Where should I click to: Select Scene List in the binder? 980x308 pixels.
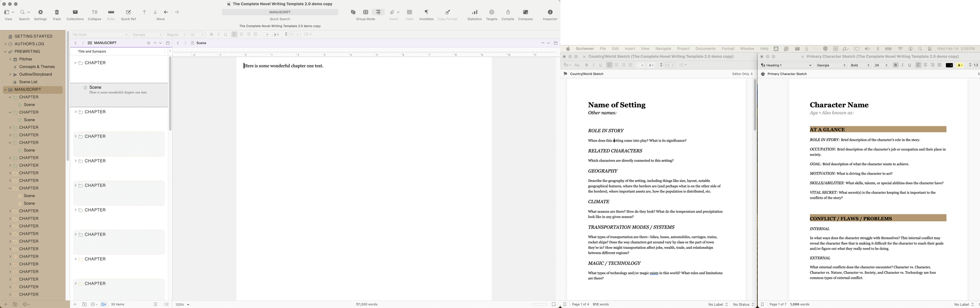[28, 82]
